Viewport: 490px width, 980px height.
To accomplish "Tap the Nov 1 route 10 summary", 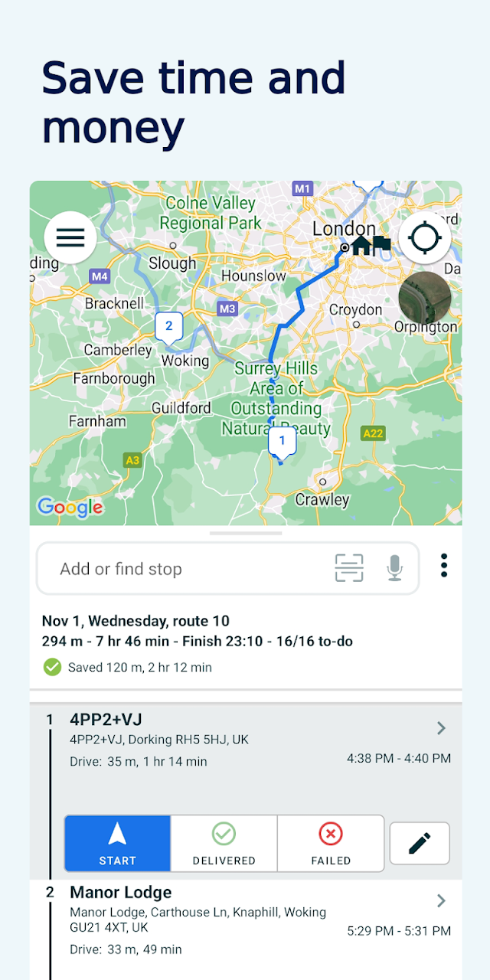I will pos(198,631).
